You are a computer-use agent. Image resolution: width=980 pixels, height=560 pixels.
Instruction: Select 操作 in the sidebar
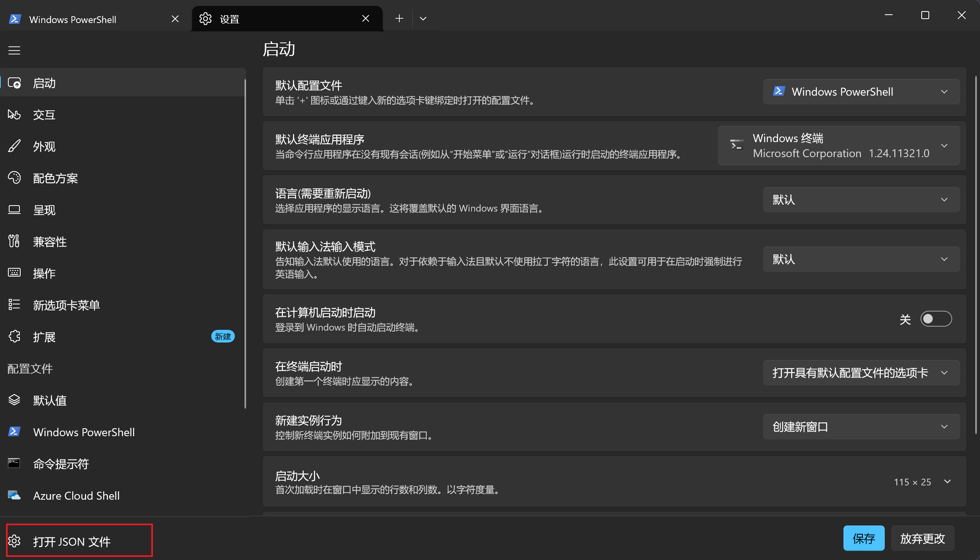[x=123, y=273]
